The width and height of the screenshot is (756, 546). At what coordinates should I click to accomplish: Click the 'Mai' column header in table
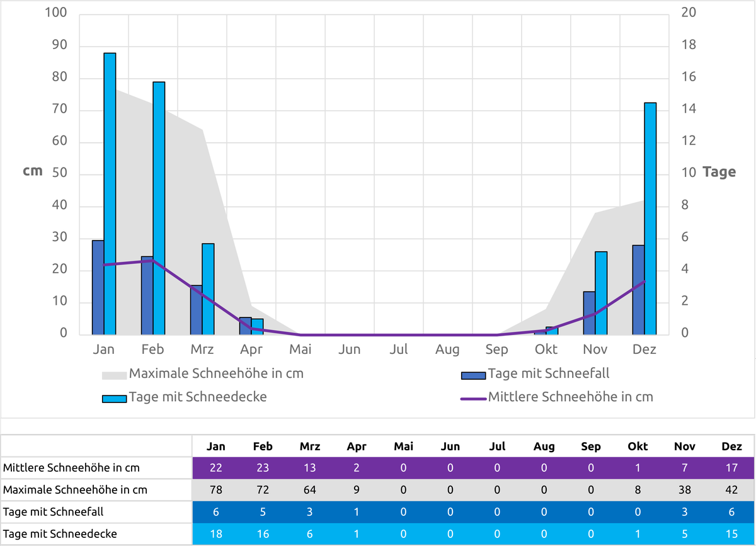coord(403,446)
